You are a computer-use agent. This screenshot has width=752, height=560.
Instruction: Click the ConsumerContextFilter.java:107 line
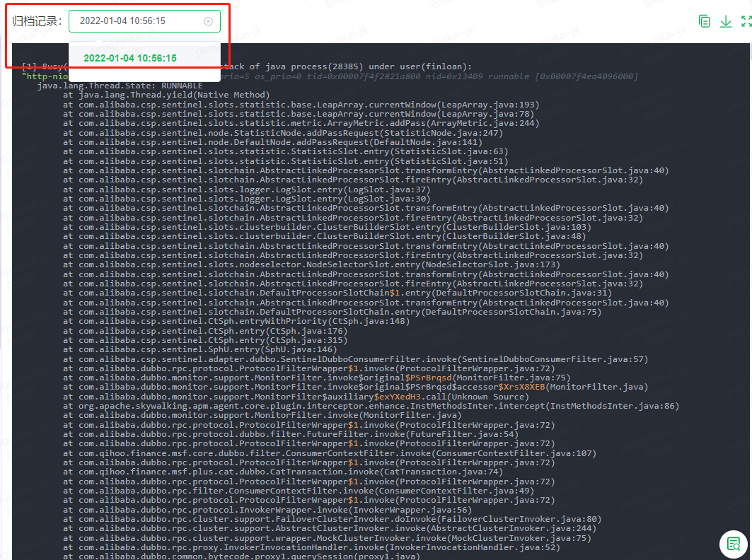330,453
